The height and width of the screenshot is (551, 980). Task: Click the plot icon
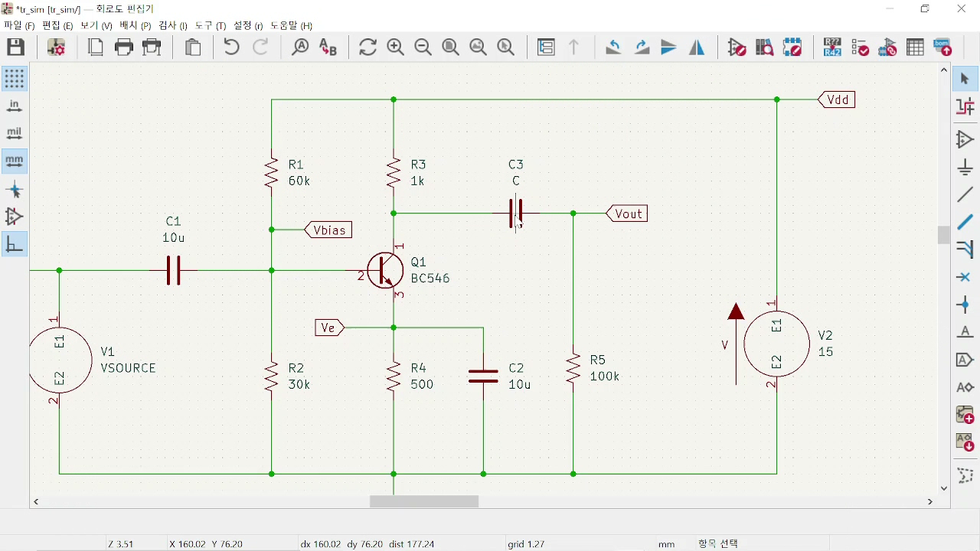(152, 47)
